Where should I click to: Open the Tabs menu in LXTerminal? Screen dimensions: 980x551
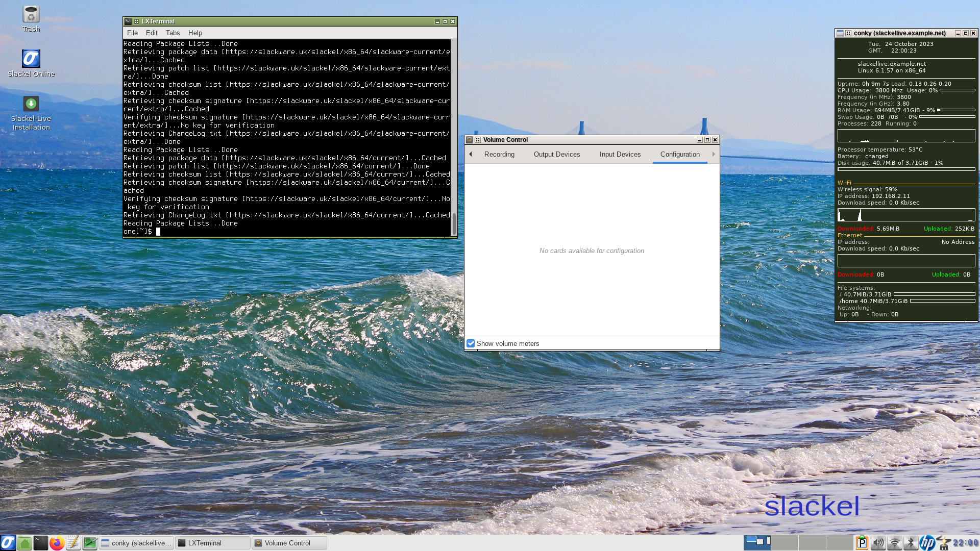point(173,33)
